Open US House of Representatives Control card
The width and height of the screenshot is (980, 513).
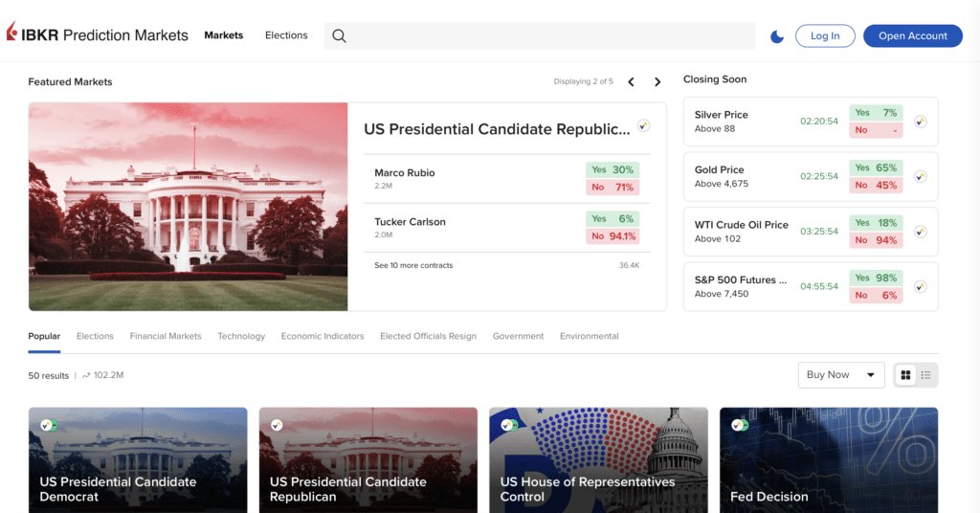click(x=599, y=460)
